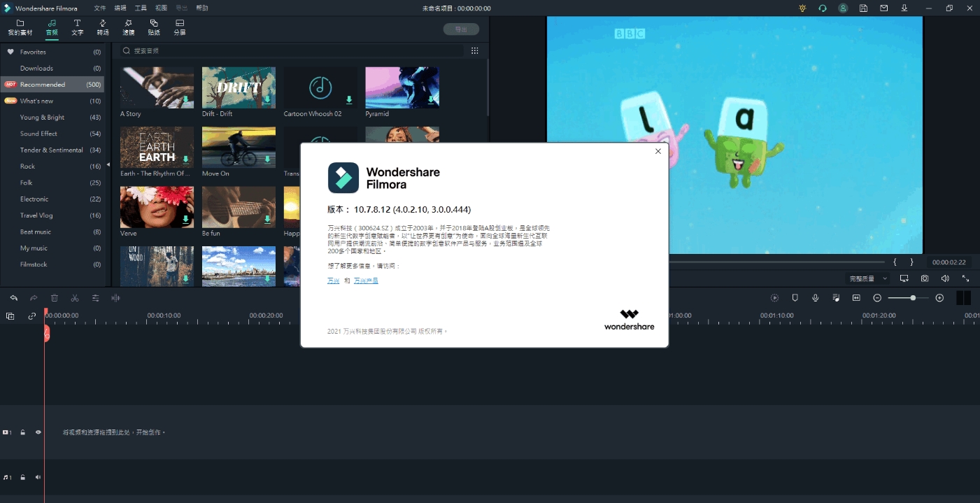Select the A Story audio thumbnail
Viewport: 980px width, 503px height.
(157, 87)
